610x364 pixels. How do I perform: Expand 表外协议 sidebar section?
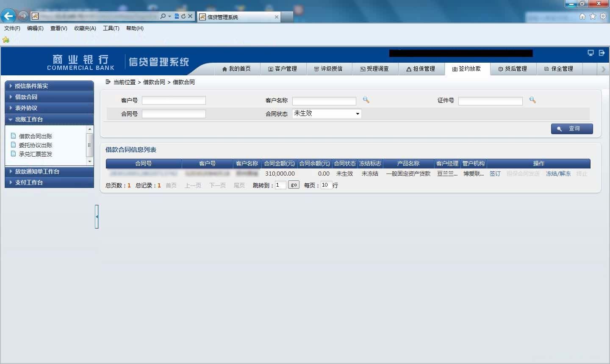(49, 108)
